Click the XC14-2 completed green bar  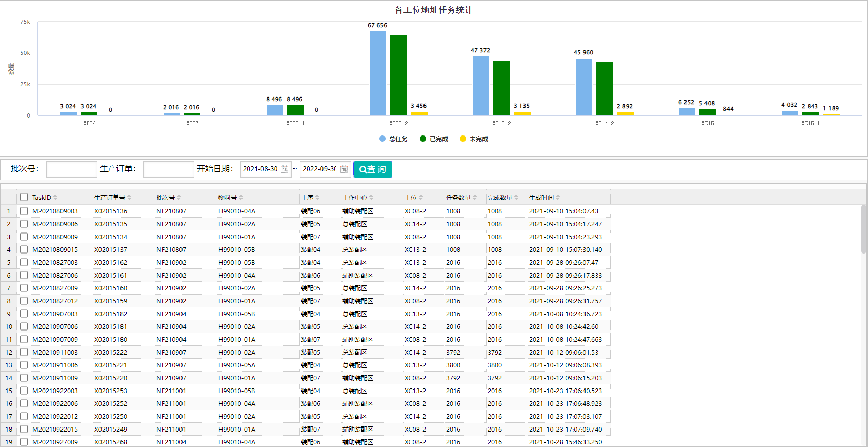pos(604,88)
